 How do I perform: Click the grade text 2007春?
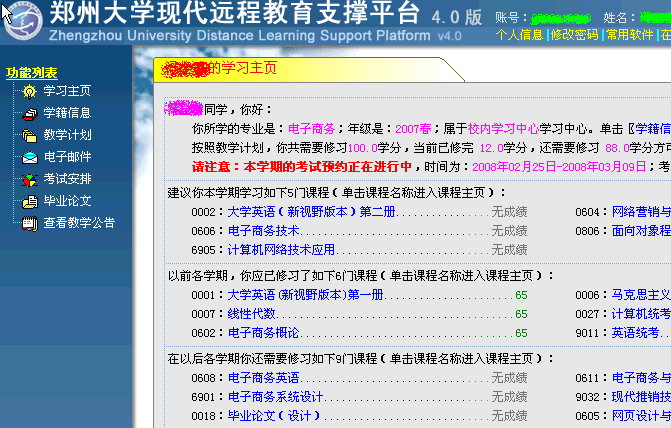tap(413, 129)
